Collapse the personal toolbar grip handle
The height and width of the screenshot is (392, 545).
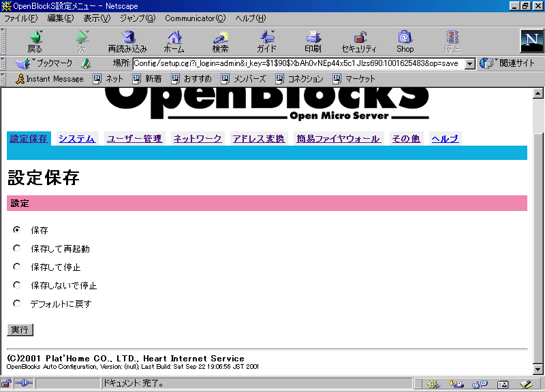pos(3,79)
